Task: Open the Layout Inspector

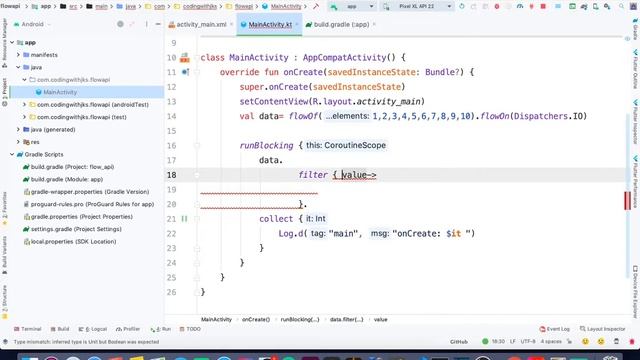Action: tap(602, 329)
